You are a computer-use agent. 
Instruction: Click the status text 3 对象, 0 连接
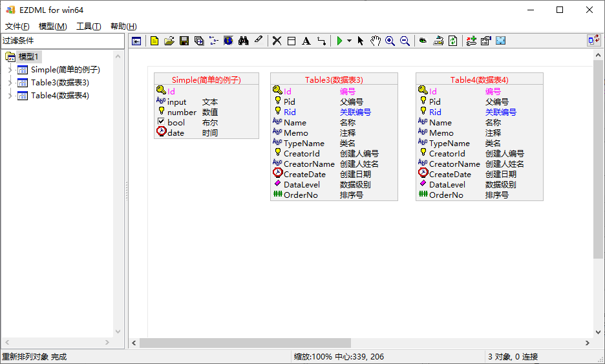pos(513,357)
